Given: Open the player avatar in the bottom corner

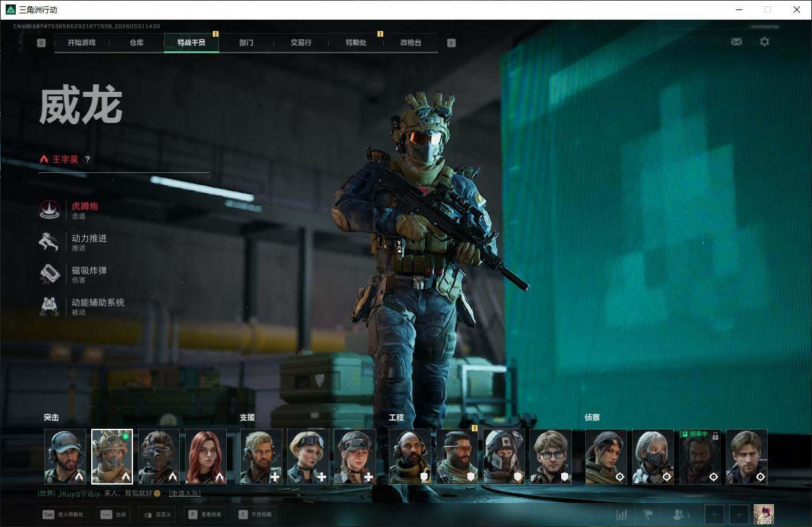Looking at the screenshot, I should [x=764, y=514].
